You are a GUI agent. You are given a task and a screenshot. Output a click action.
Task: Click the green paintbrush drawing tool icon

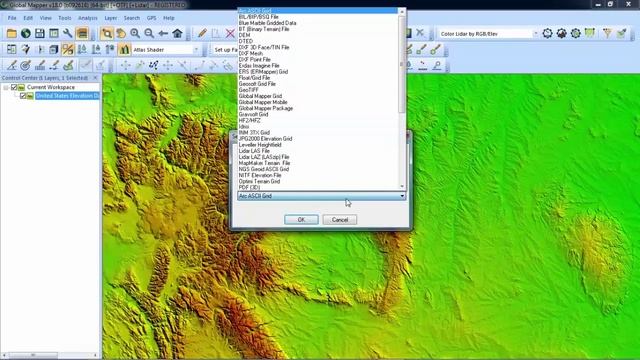68,65
